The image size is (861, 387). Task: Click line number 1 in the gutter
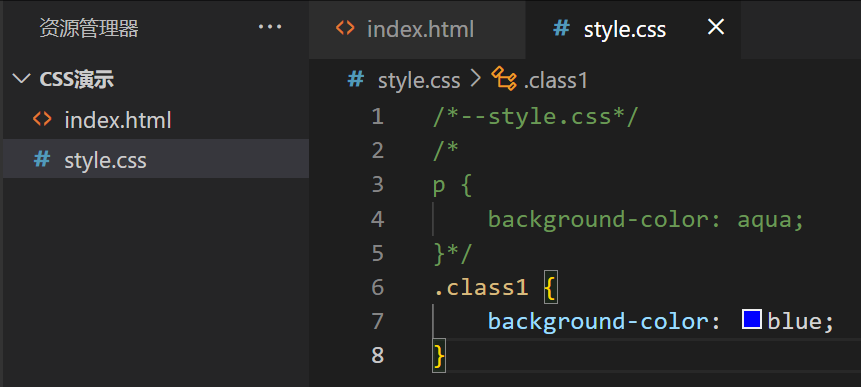coord(377,116)
